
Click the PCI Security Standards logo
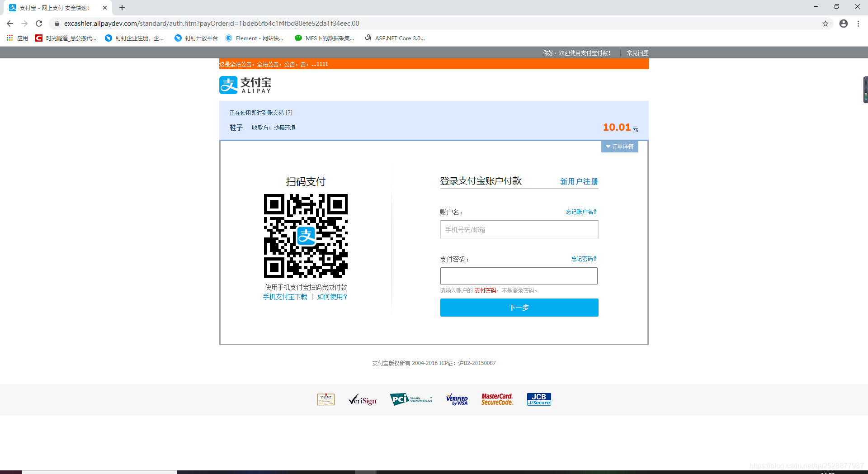point(411,399)
